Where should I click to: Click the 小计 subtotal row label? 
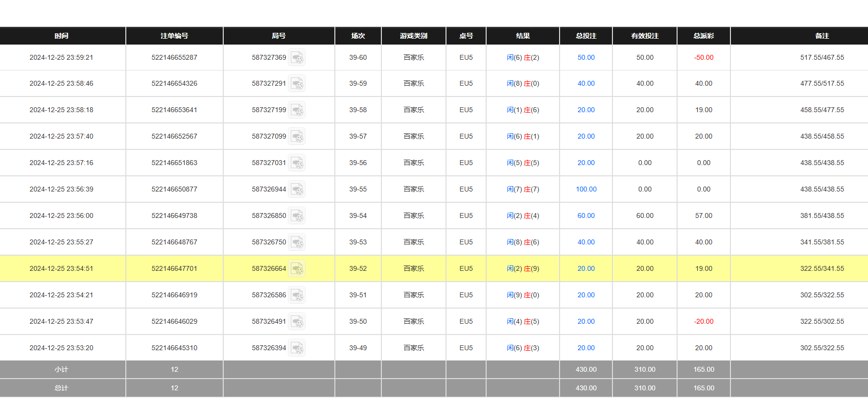(62, 370)
